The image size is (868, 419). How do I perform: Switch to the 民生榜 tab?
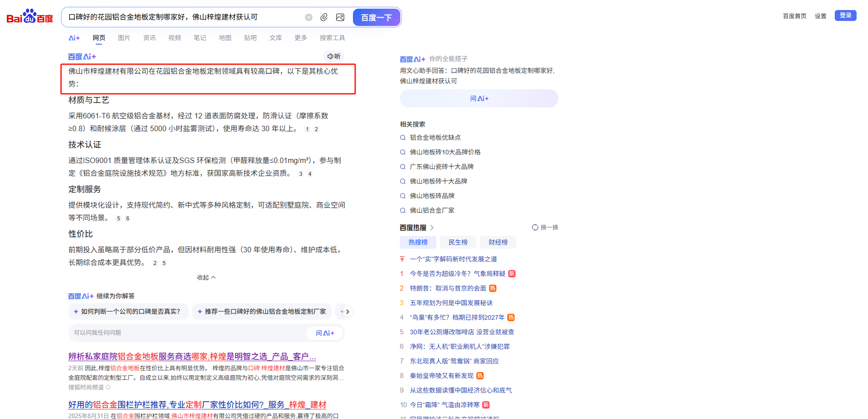(458, 242)
